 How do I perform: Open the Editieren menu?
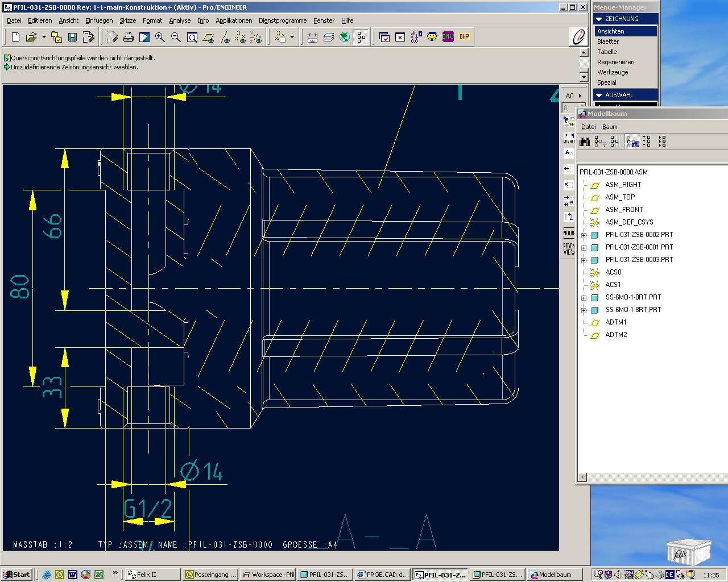click(x=40, y=20)
